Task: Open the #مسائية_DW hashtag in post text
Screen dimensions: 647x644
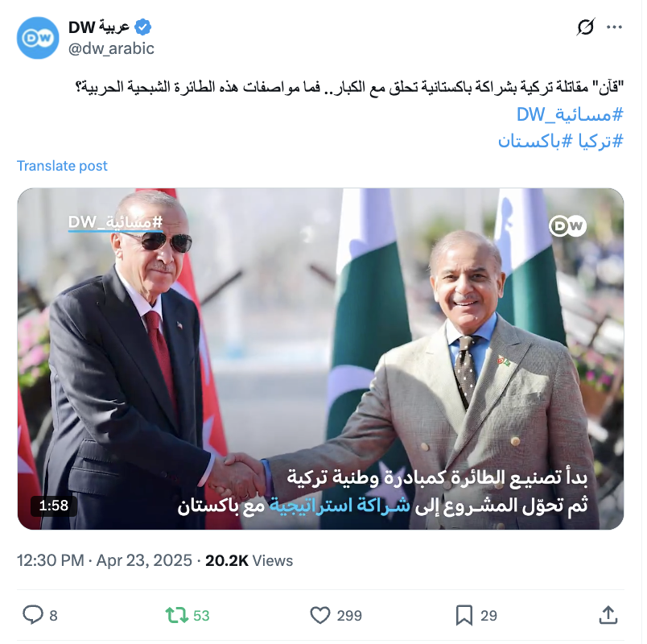Action: pyautogui.click(x=570, y=114)
